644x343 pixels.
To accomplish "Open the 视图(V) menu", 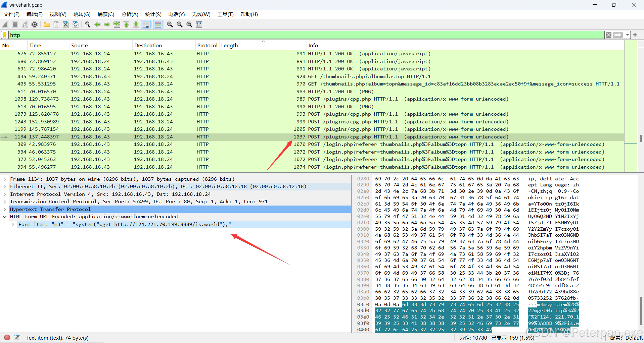I will (58, 14).
